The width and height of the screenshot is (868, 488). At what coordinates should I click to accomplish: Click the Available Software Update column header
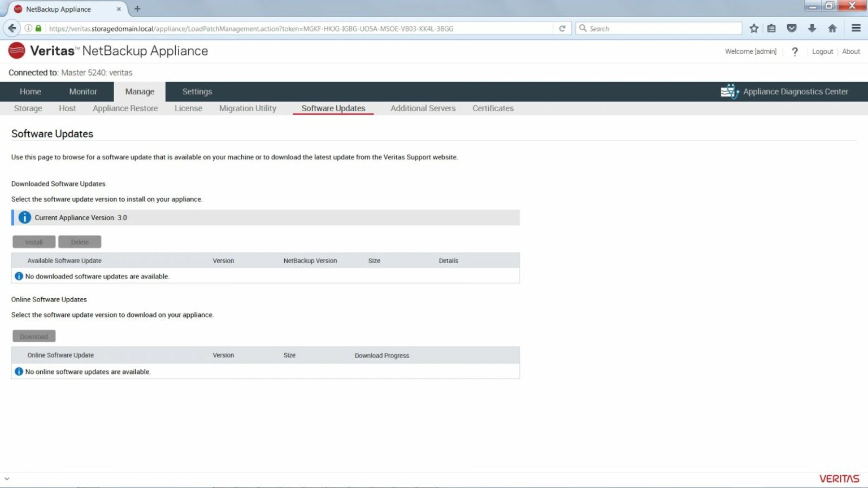coord(64,261)
